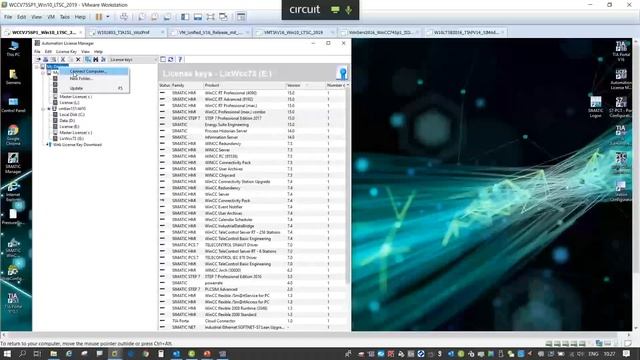The height and width of the screenshot is (360, 640).
Task: Select License (E:) in the tree
Action: pos(69,127)
